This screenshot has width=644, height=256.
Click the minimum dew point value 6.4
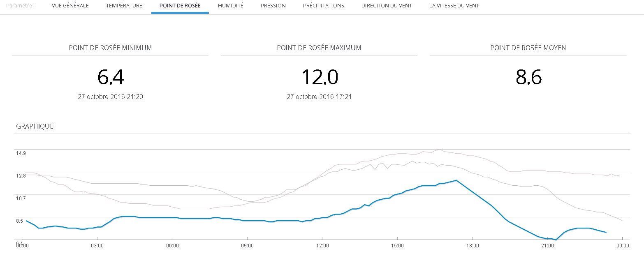(x=111, y=77)
